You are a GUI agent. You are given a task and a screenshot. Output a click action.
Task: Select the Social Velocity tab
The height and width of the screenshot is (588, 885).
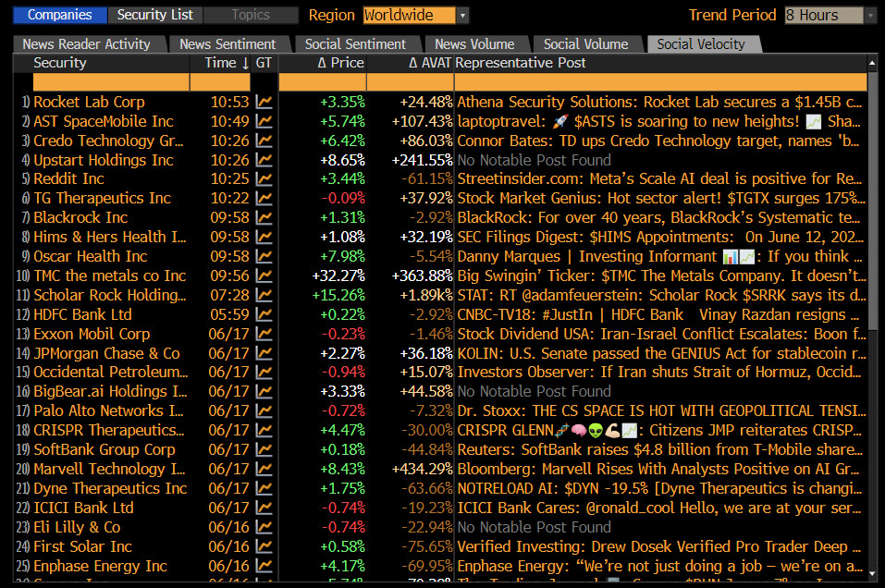(x=701, y=44)
